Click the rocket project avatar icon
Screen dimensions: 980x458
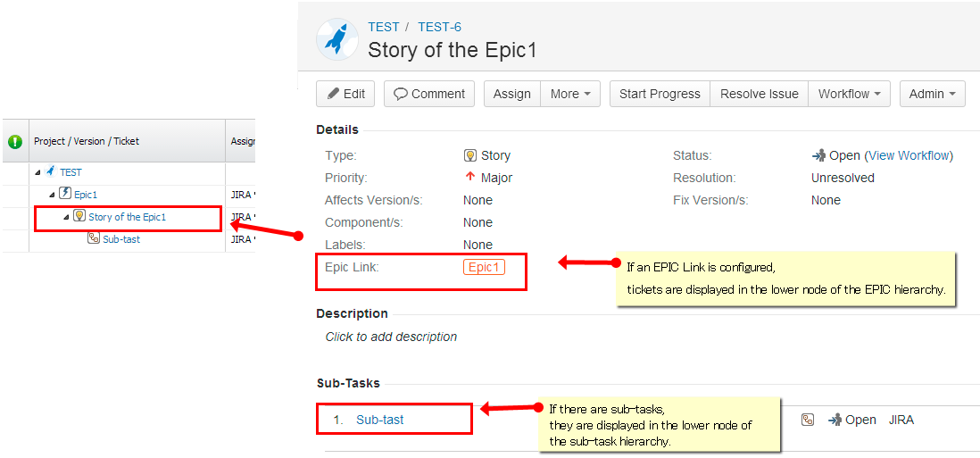point(337,38)
